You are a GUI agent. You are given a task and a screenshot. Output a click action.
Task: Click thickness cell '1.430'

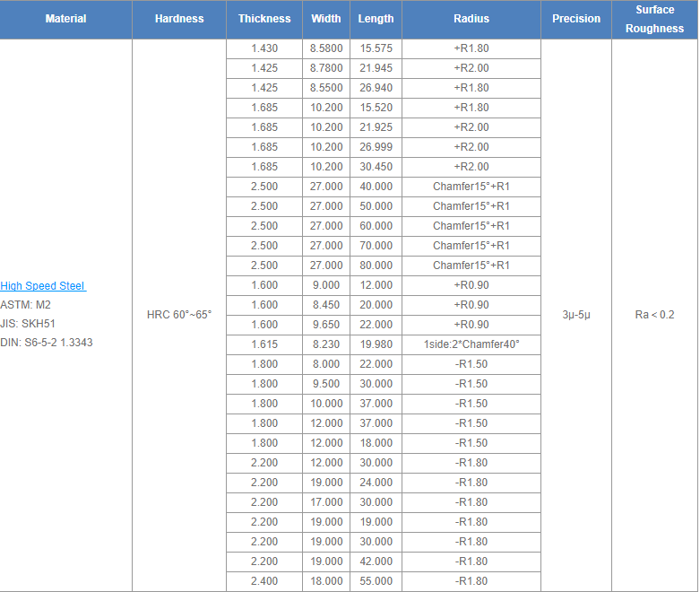pos(264,48)
